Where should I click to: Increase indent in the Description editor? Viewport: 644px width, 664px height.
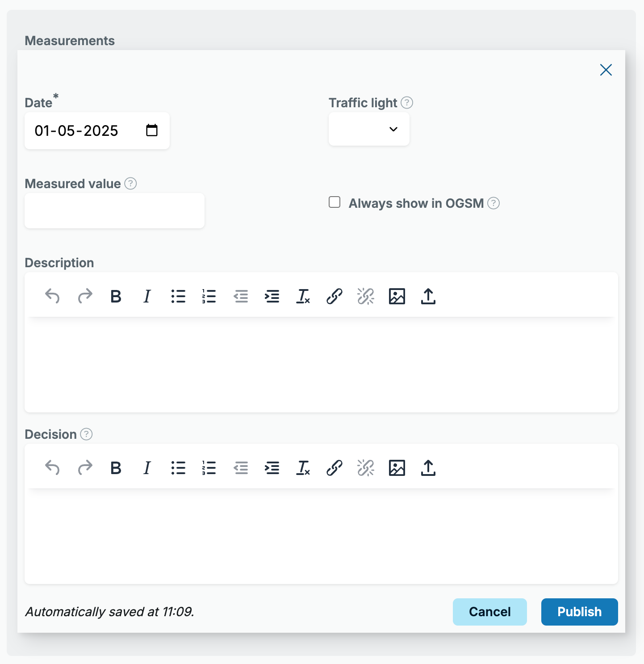272,296
